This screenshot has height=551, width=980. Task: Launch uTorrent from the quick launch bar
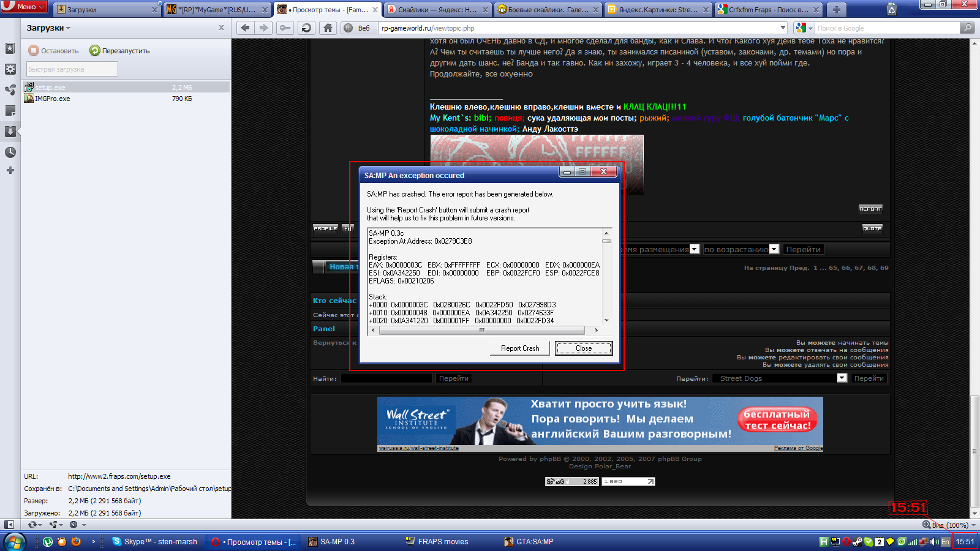(x=48, y=541)
